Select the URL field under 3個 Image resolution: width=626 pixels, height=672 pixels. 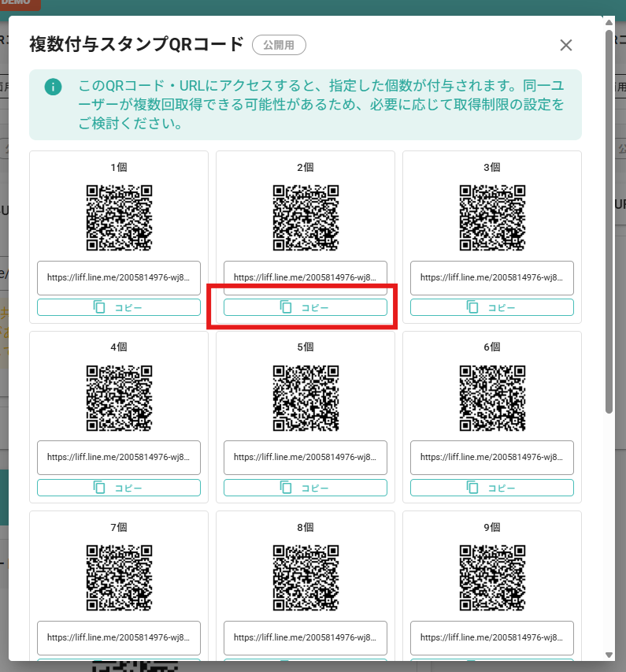pyautogui.click(x=492, y=278)
